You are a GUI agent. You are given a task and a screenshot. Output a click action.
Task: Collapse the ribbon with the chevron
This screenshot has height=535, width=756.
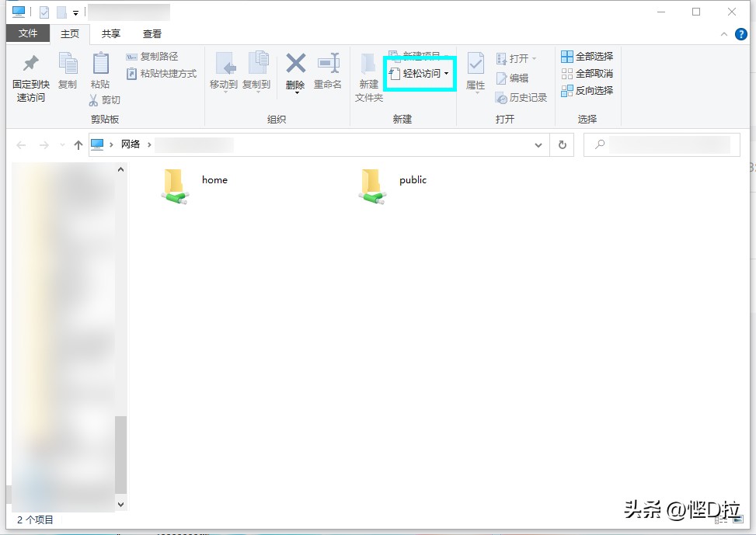pos(724,34)
